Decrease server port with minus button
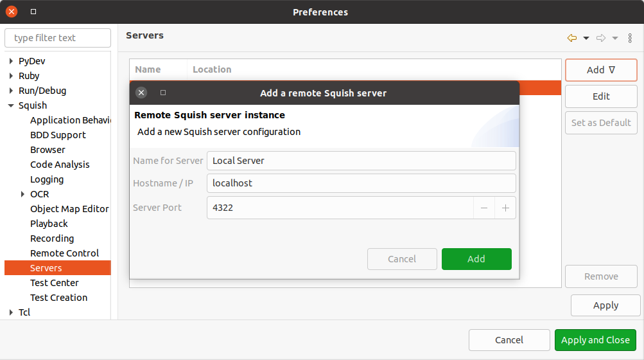This screenshot has height=360, width=644. 484,208
